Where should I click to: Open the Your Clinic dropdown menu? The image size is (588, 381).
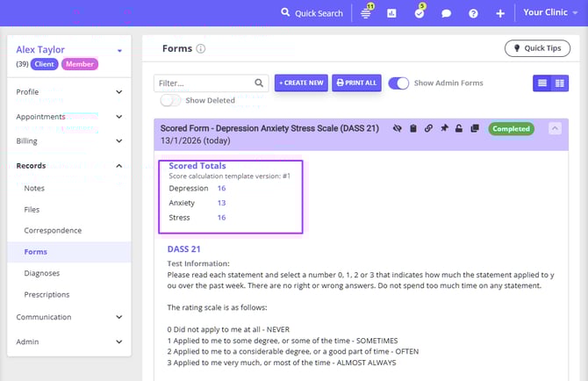(551, 13)
